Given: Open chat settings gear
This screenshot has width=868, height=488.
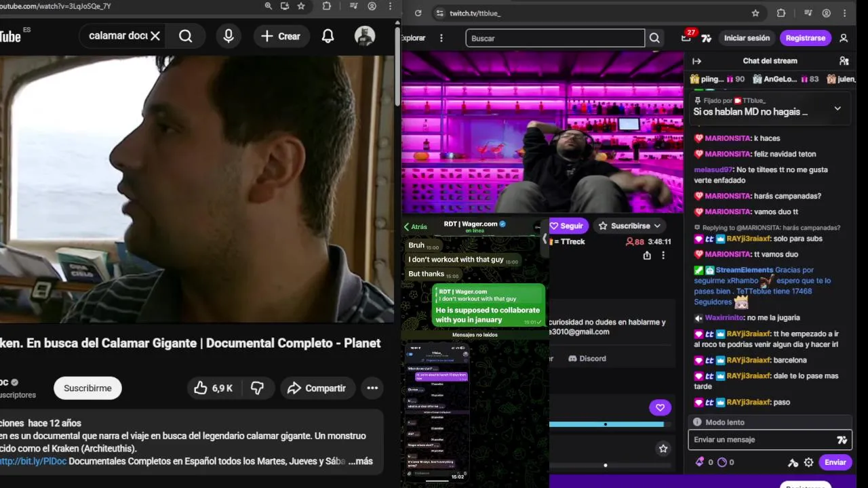Looking at the screenshot, I should [808, 462].
